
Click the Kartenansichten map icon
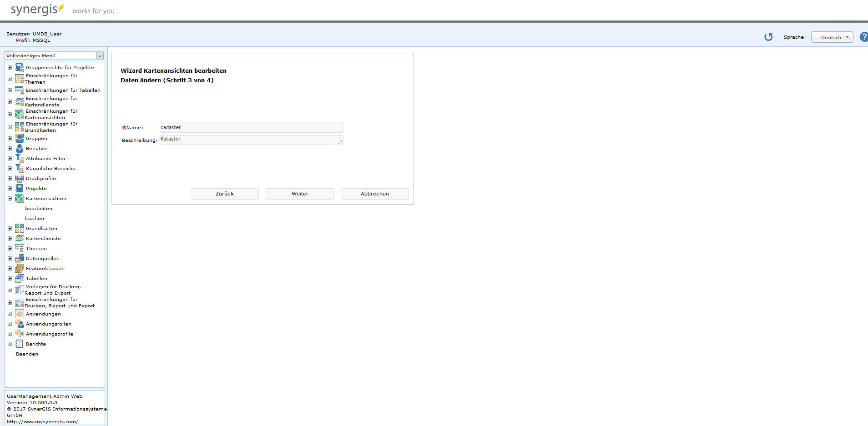(20, 198)
